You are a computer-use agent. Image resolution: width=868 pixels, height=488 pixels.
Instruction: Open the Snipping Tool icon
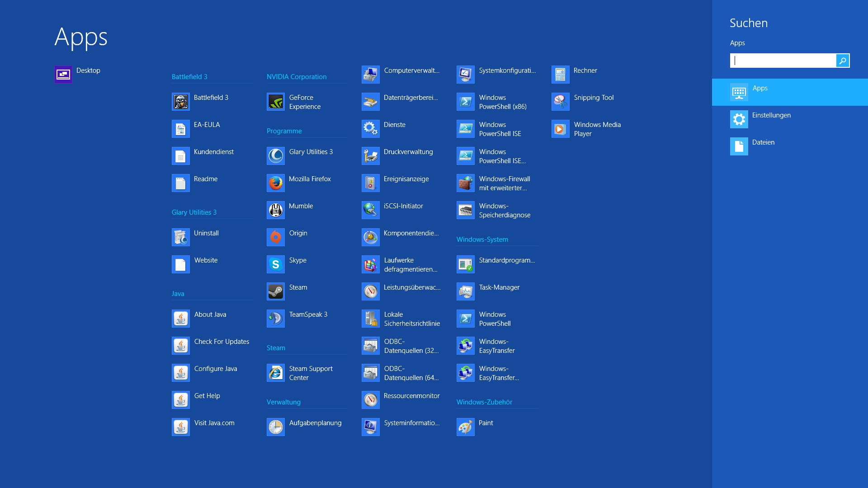point(561,102)
